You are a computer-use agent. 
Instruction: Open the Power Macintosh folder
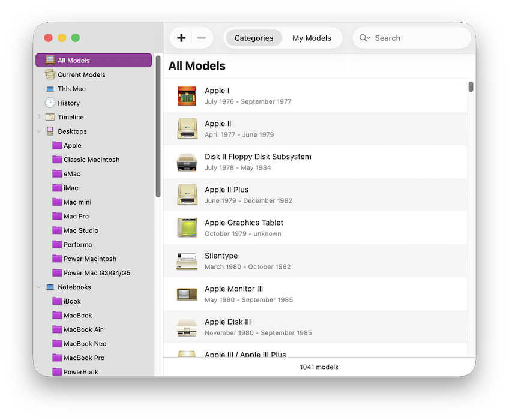point(84,259)
